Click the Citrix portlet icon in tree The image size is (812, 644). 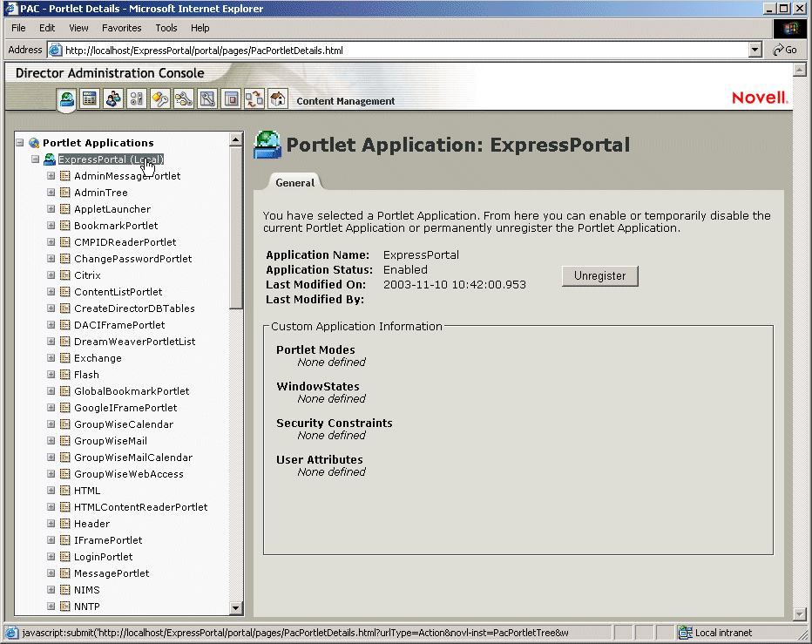65,275
